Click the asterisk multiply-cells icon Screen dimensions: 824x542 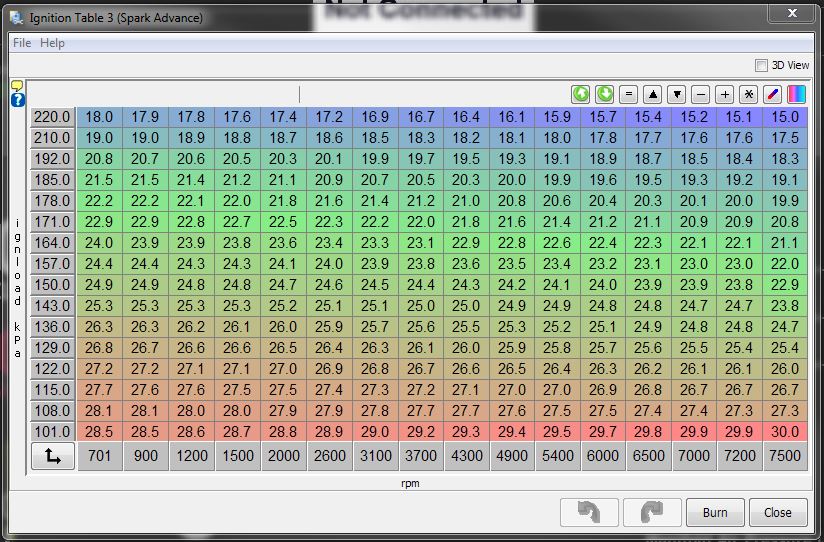(x=748, y=94)
